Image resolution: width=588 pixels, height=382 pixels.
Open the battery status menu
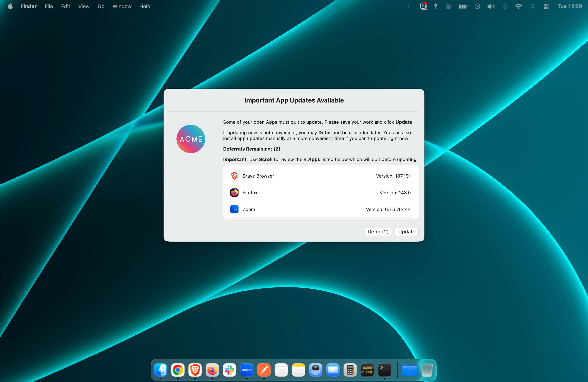coord(462,6)
